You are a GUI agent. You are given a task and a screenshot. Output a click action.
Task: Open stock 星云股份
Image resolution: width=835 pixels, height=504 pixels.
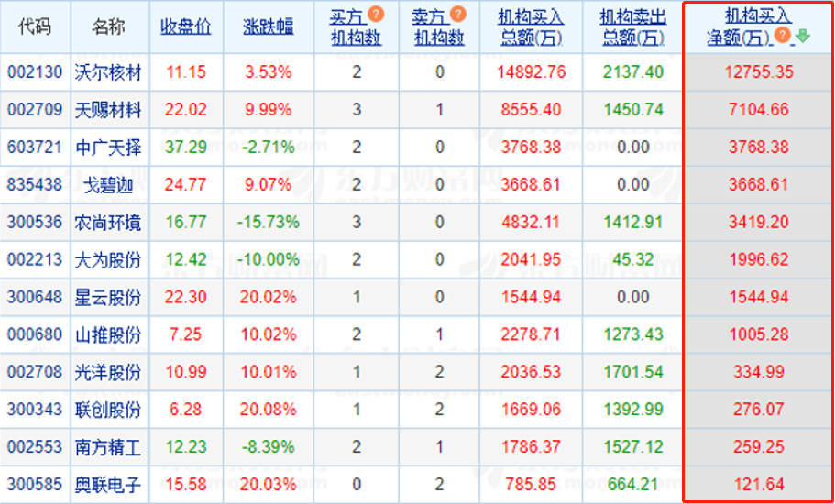(x=109, y=297)
